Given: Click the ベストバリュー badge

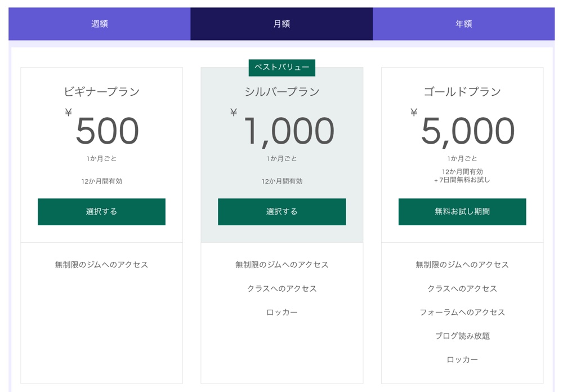Looking at the screenshot, I should 281,68.
